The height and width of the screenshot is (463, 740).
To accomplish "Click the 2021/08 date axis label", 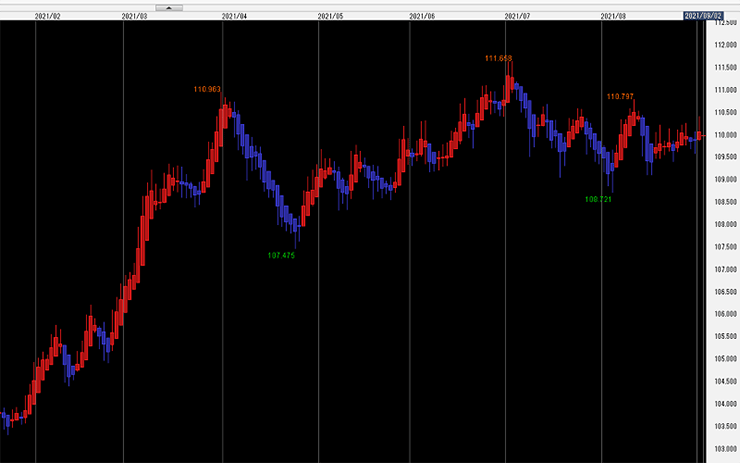I will tap(613, 16).
